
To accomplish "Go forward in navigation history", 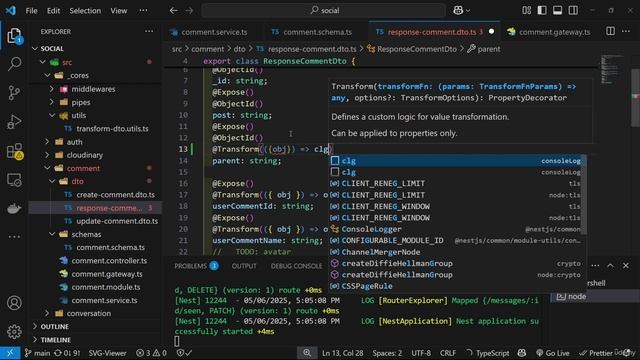I will coord(189,11).
